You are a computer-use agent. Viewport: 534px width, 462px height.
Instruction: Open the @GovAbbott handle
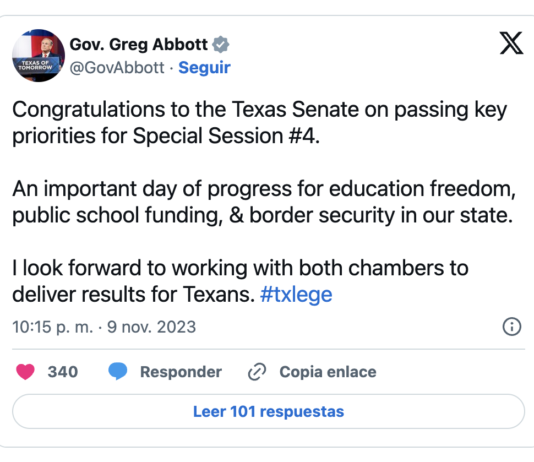pyautogui.click(x=117, y=67)
